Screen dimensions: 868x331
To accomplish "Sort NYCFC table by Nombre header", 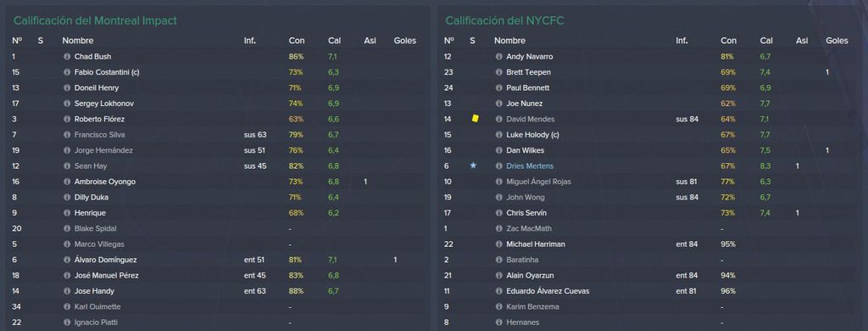I will tap(509, 41).
